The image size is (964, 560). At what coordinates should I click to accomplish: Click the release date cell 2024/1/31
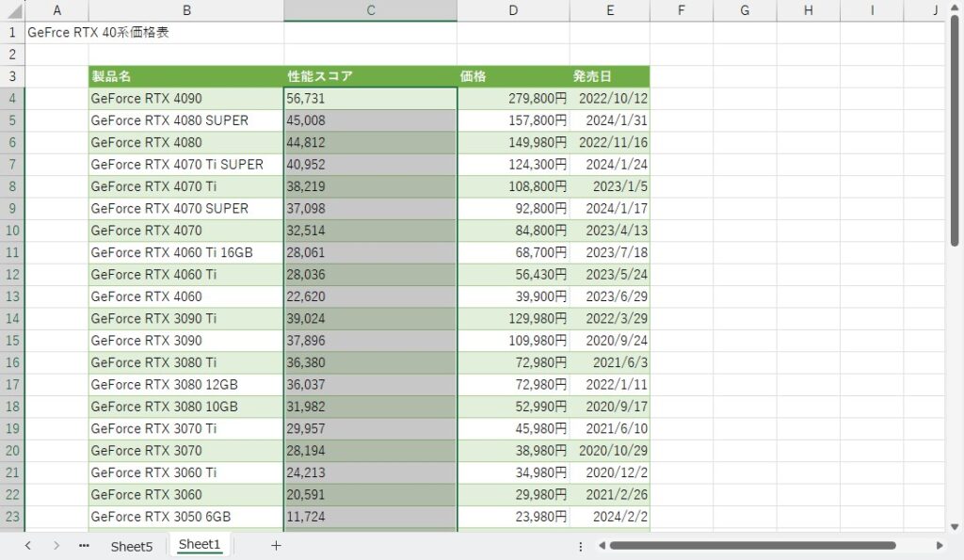tap(609, 120)
